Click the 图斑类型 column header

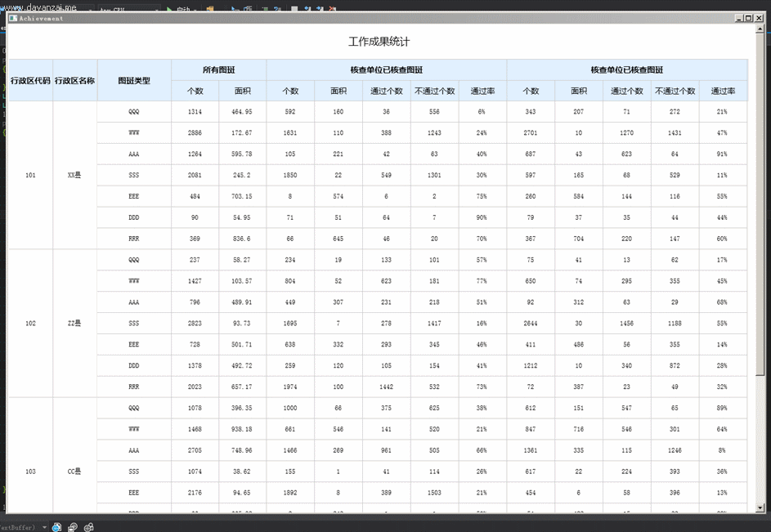(x=134, y=81)
